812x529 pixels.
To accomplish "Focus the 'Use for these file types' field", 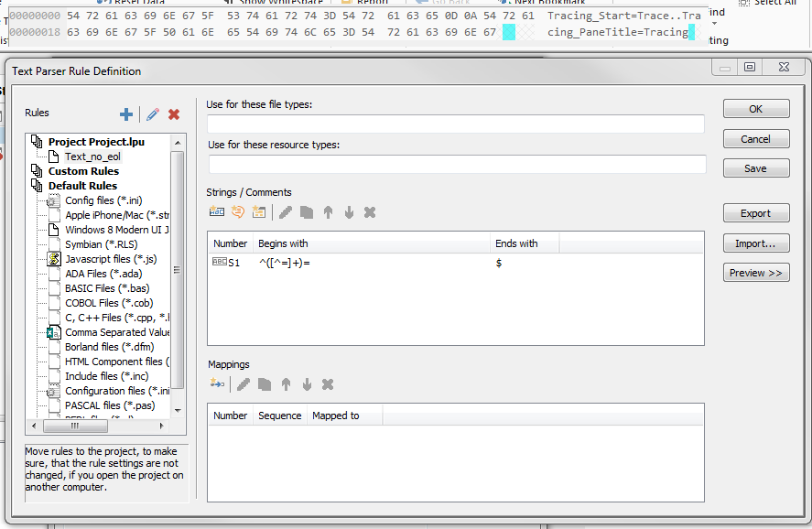I will [455, 124].
